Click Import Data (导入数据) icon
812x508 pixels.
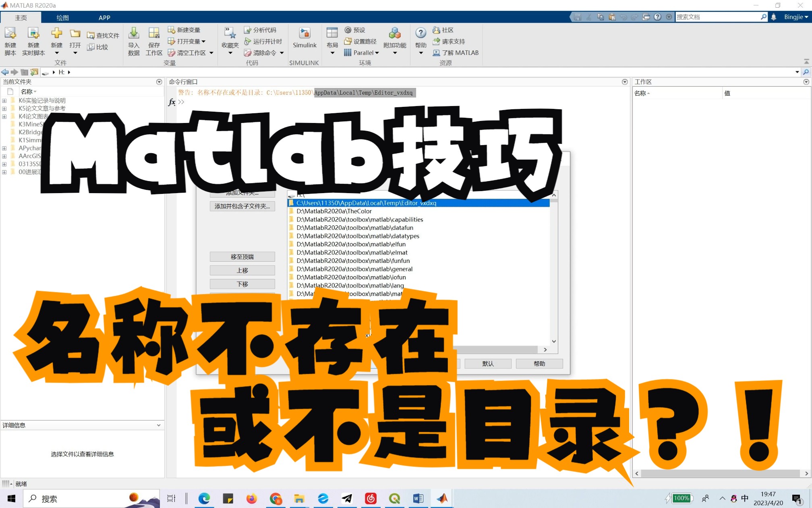(x=134, y=33)
